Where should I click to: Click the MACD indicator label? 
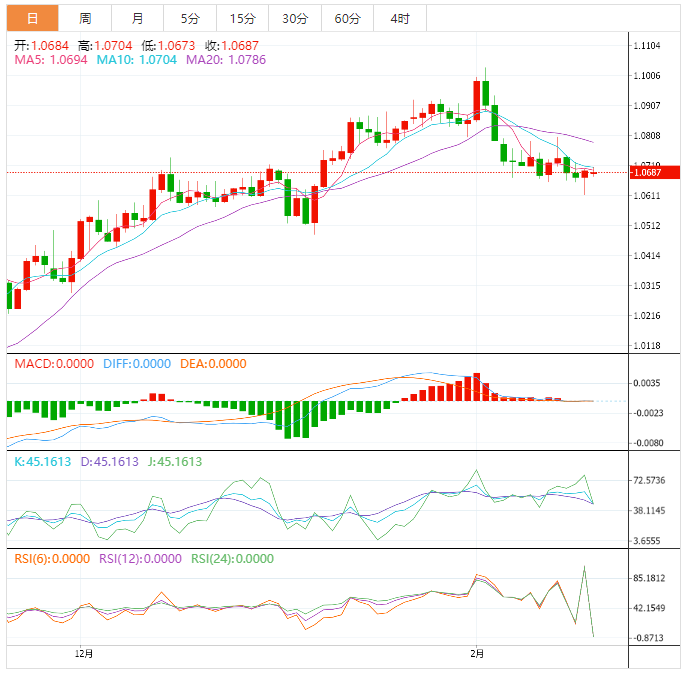(55, 364)
